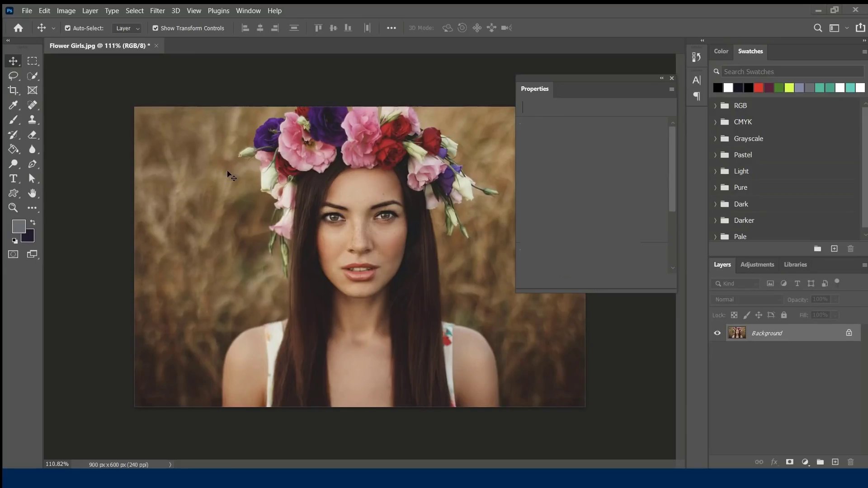Hide the Background layer visibility eye

[x=717, y=333]
